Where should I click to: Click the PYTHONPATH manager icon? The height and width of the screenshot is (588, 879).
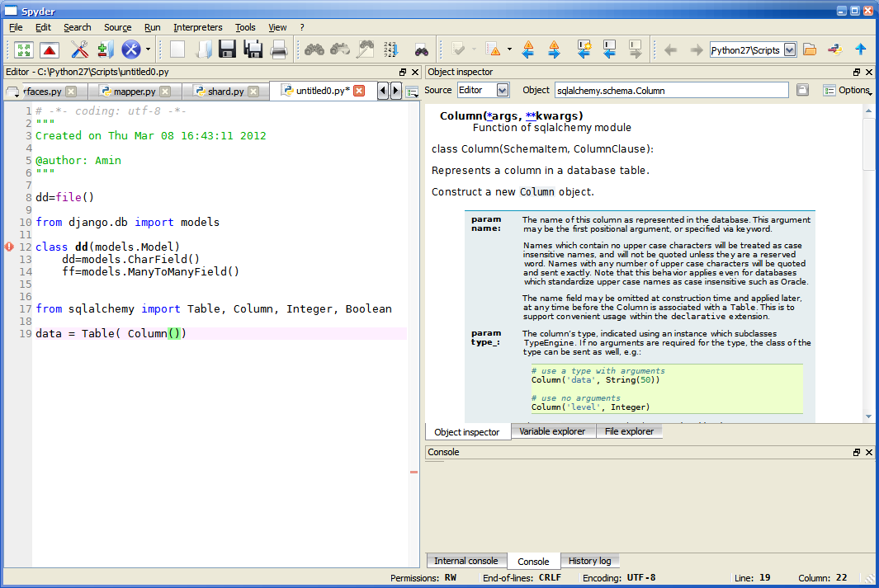coord(105,49)
